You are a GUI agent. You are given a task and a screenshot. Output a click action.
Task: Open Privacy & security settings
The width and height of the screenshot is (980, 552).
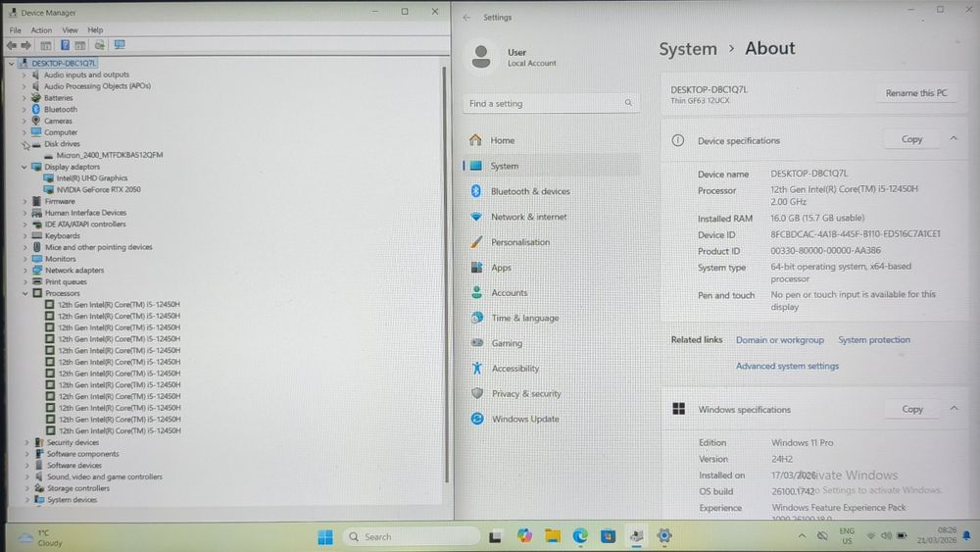click(551, 394)
